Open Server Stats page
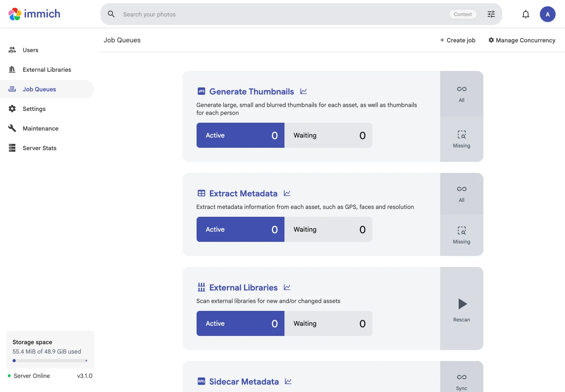565x392 pixels. point(47,148)
